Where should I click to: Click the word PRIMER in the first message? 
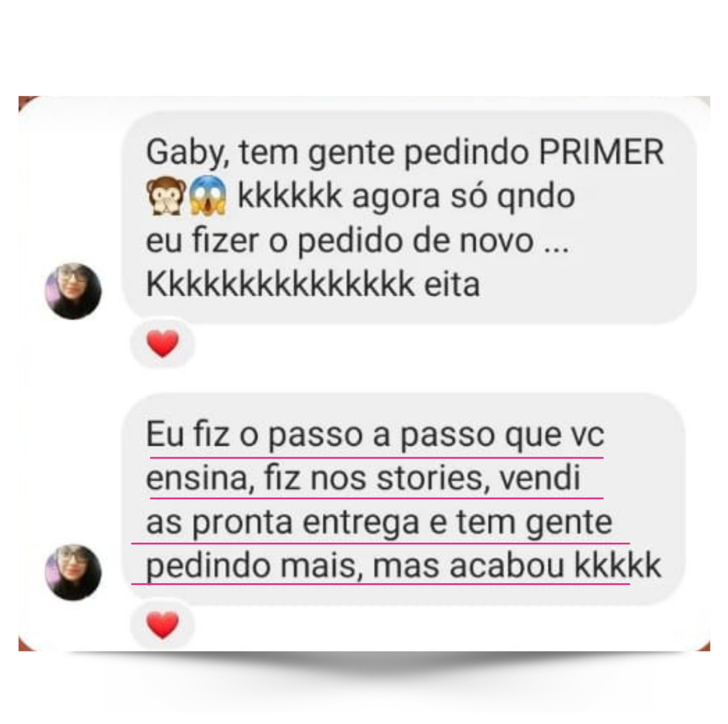[601, 152]
